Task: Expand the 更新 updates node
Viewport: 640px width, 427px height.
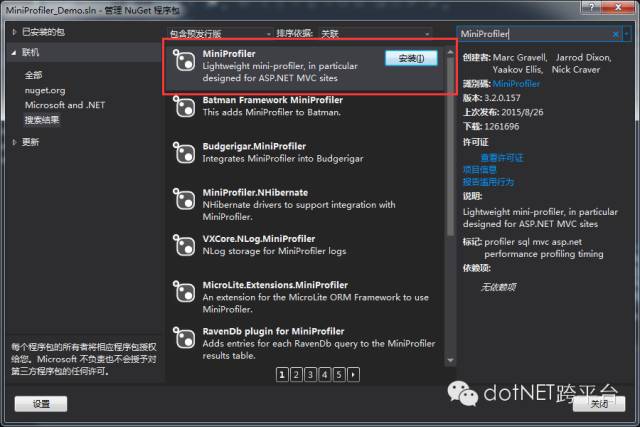Action: pyautogui.click(x=14, y=142)
